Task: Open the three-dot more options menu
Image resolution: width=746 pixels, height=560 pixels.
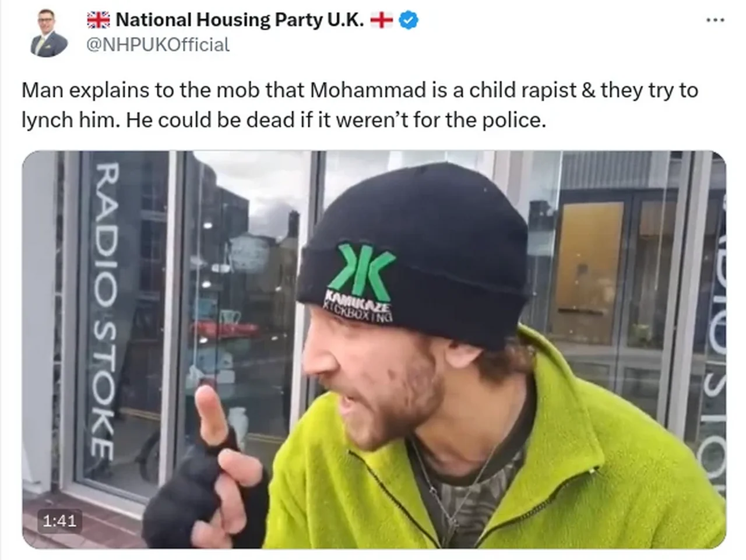Action: pos(715,20)
